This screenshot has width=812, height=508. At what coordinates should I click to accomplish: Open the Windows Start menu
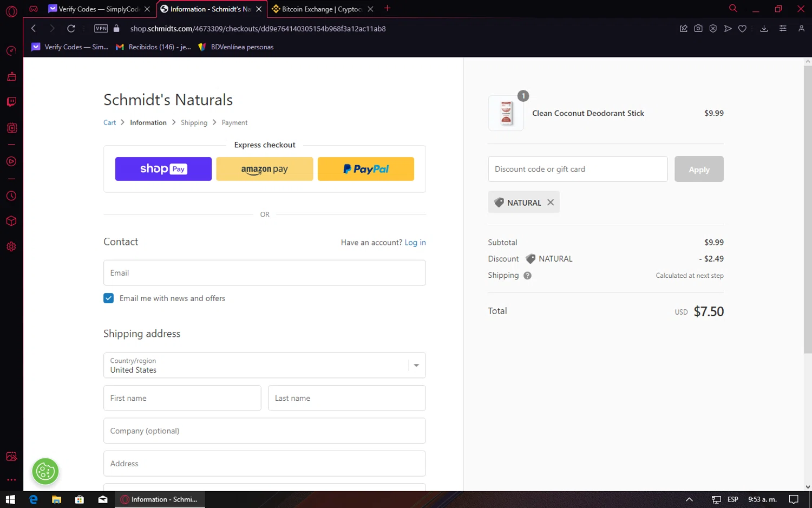coord(10,499)
